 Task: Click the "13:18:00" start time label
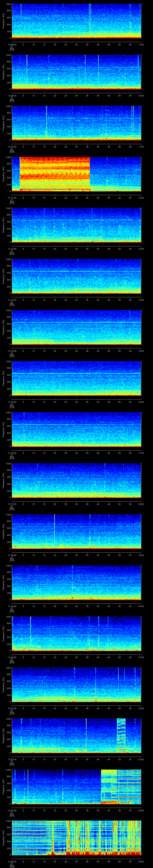point(12,555)
